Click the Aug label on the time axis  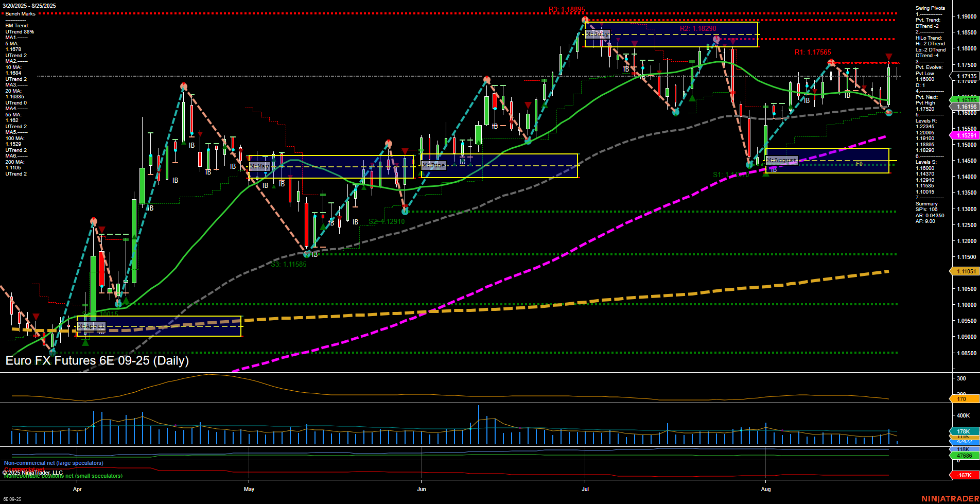766,490
